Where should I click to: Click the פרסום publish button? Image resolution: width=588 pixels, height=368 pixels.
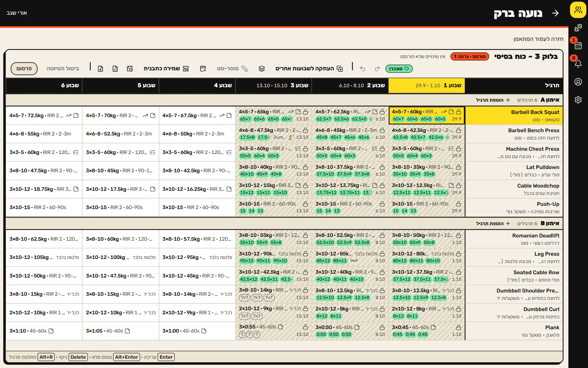coord(24,69)
